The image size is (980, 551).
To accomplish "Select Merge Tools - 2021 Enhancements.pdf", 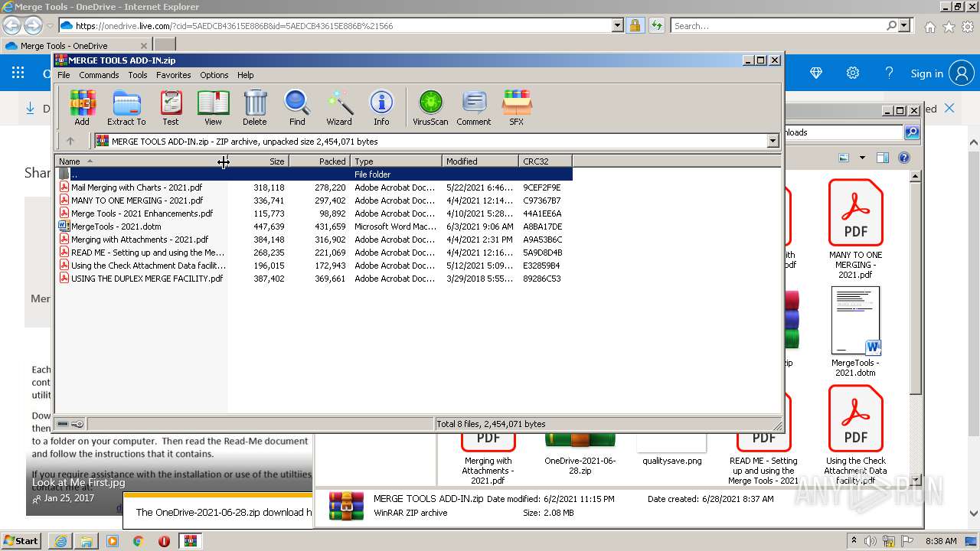I will [x=314, y=214].
